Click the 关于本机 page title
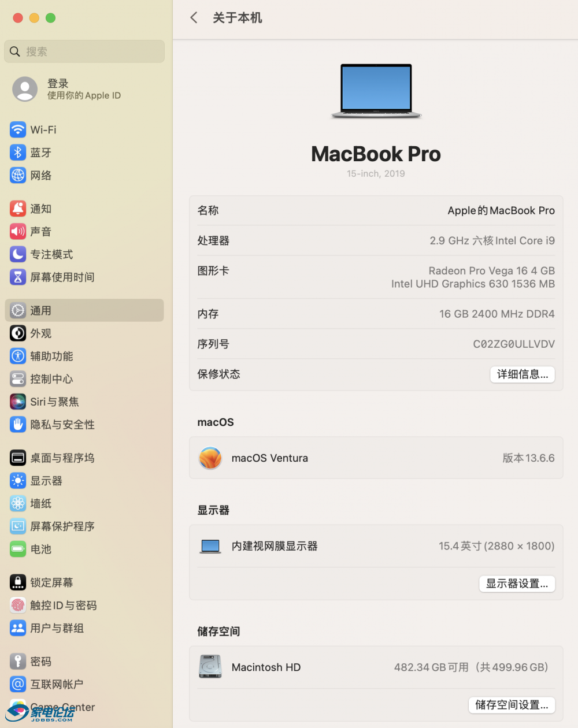This screenshot has width=578, height=728. coord(237,18)
